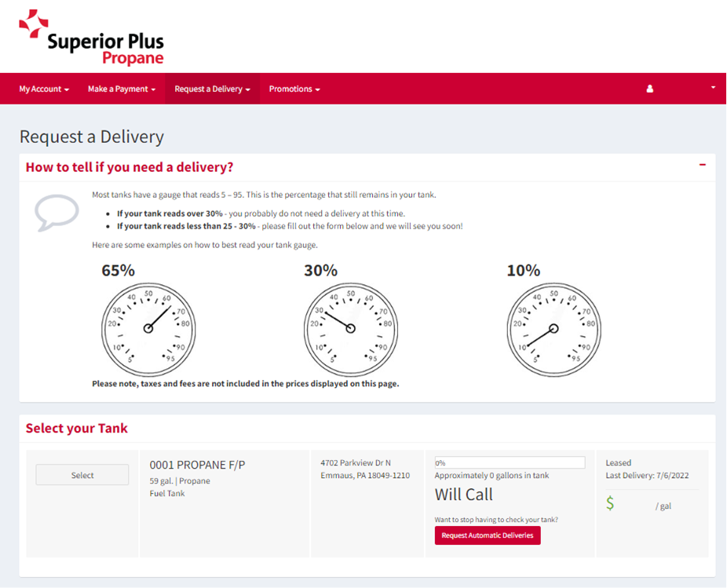Screen dimensions: 727x588
Task: Click the speech bubble icon
Action: click(x=57, y=213)
